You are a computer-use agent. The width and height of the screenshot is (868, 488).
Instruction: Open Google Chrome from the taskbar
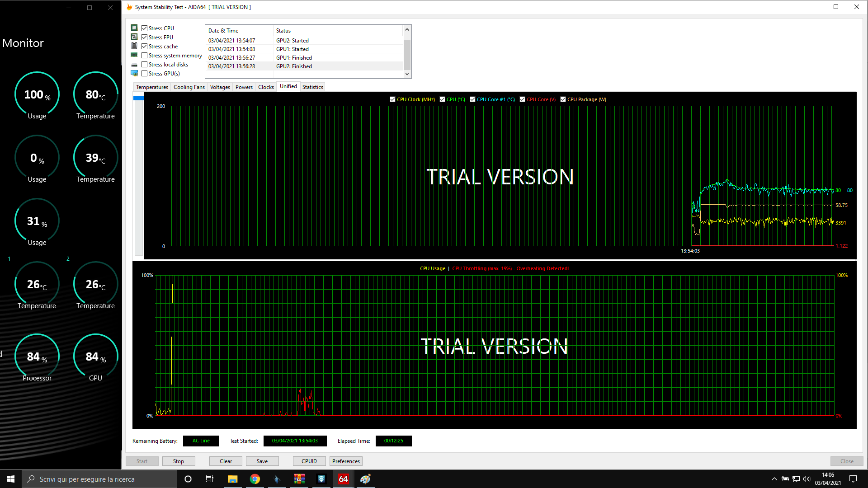coord(255,479)
